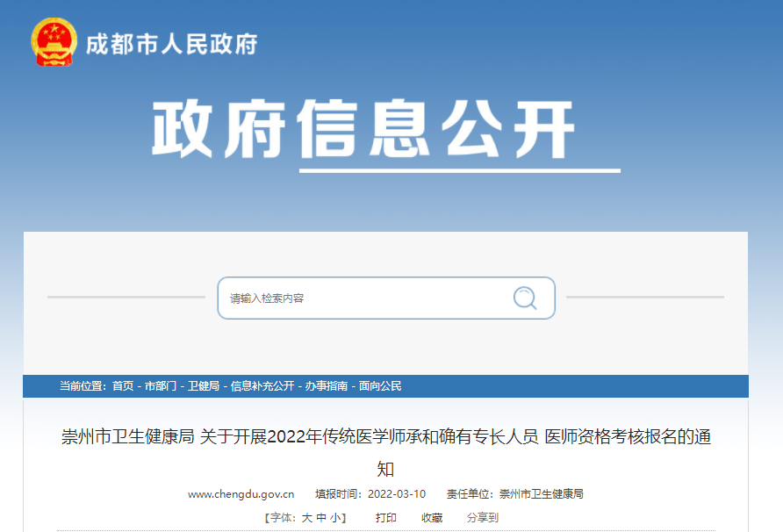The width and height of the screenshot is (783, 532).
Task: Click the national emblem logo
Action: pyautogui.click(x=54, y=41)
